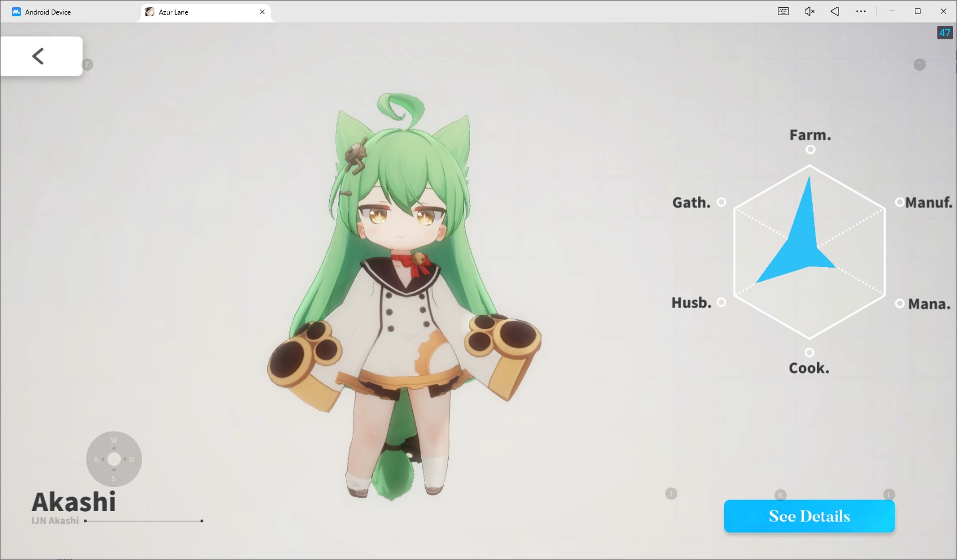Close the Azur Lane tab
This screenshot has width=957, height=560.
click(262, 12)
